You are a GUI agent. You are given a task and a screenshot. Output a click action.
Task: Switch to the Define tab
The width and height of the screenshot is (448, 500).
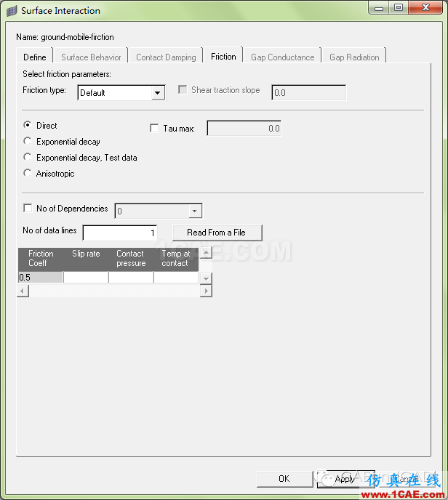tap(34, 57)
